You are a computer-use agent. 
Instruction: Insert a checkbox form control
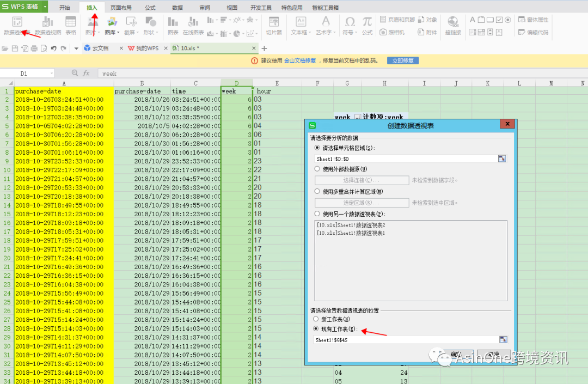pyautogui.click(x=499, y=20)
